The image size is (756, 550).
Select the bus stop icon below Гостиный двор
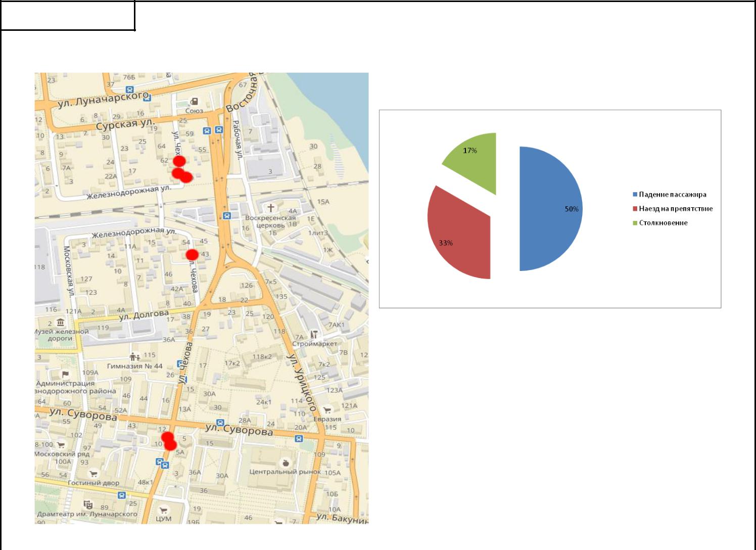point(121,495)
